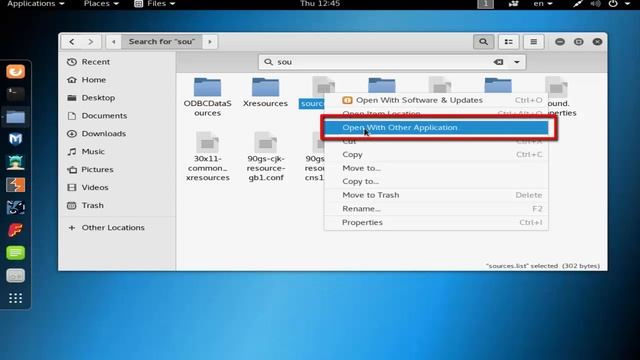
Task: Open the Places menu in top bar
Action: point(101,4)
